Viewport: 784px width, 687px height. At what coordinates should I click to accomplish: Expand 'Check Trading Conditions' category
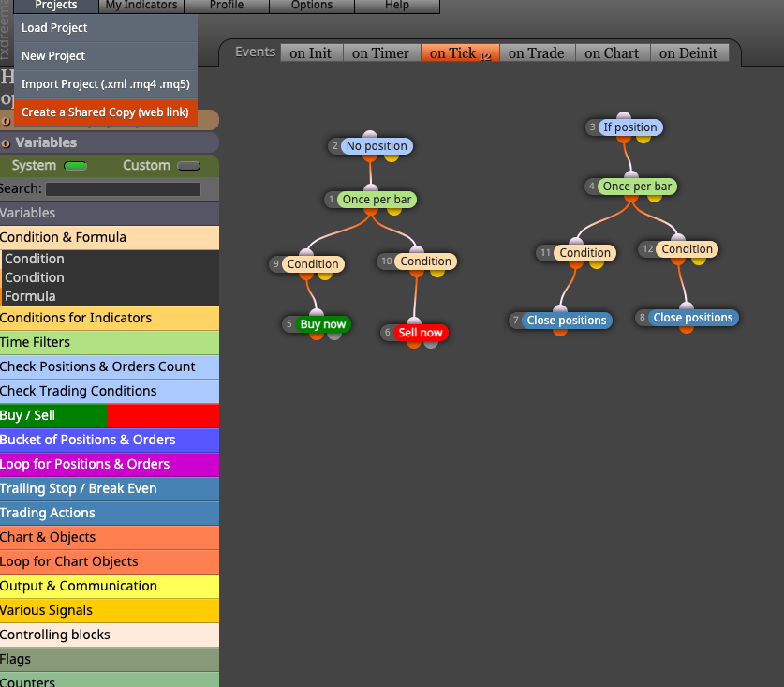coord(110,391)
